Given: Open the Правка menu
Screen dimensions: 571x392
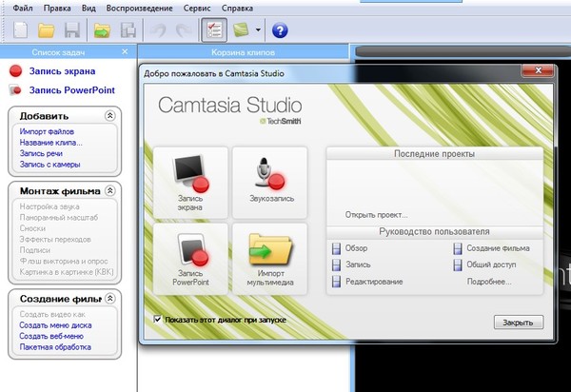Looking at the screenshot, I should (x=57, y=8).
